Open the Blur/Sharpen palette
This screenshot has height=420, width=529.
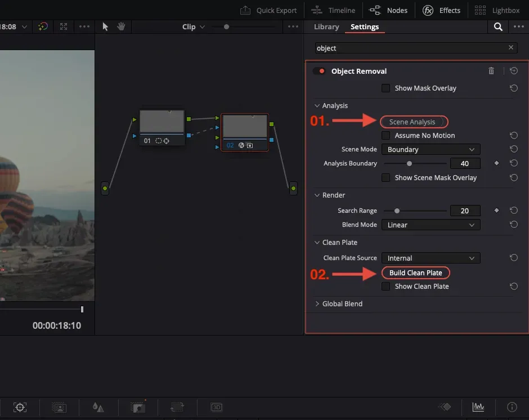click(x=98, y=407)
